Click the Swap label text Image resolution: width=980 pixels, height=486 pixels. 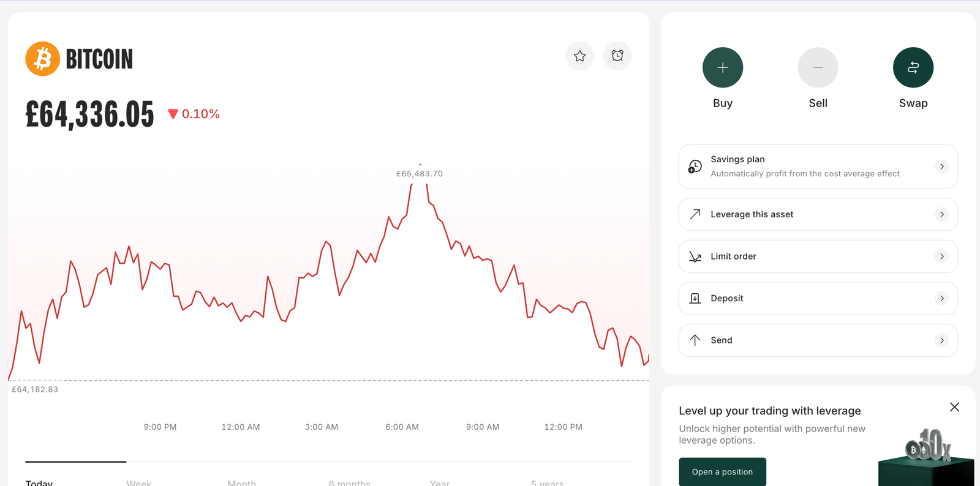(913, 103)
